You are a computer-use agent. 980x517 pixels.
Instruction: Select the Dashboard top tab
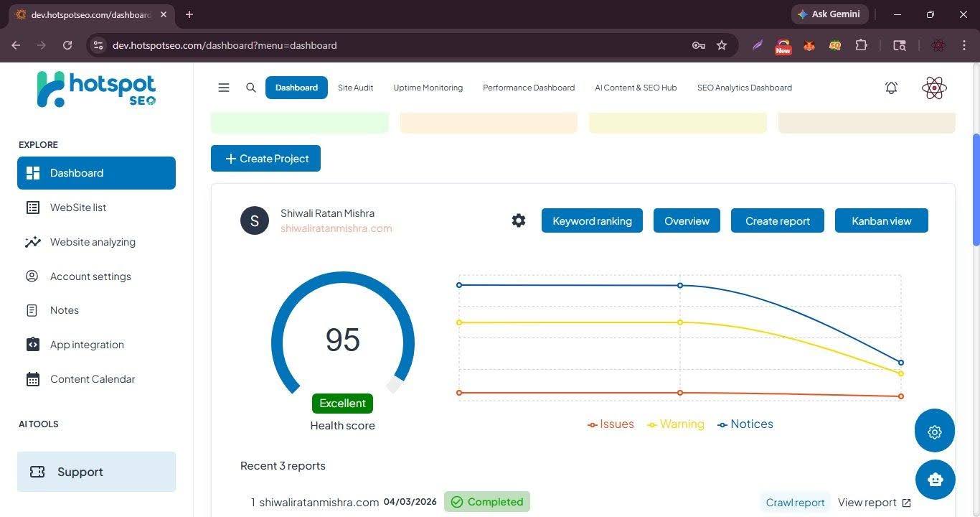296,88
